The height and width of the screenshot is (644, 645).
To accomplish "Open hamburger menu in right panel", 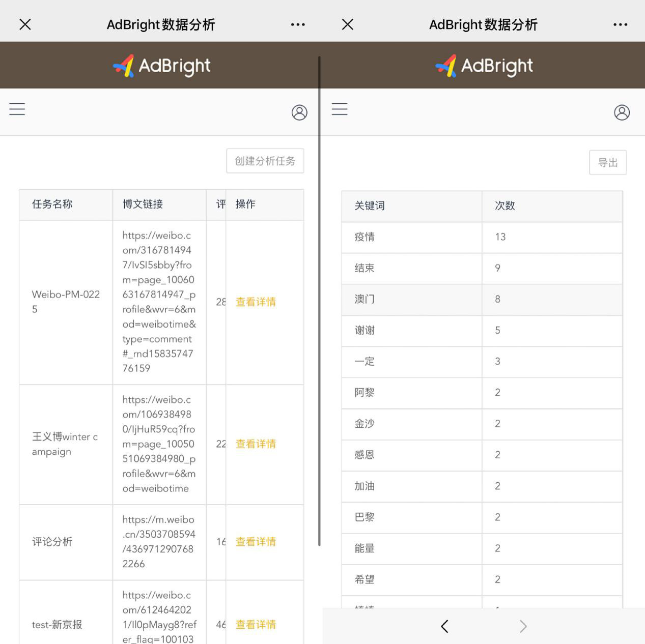I will tap(340, 109).
